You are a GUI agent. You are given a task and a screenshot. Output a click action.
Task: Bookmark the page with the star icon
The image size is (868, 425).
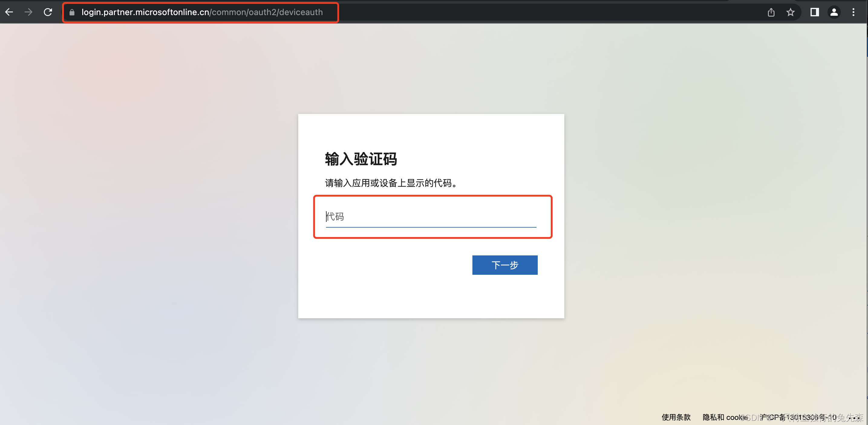tap(790, 12)
